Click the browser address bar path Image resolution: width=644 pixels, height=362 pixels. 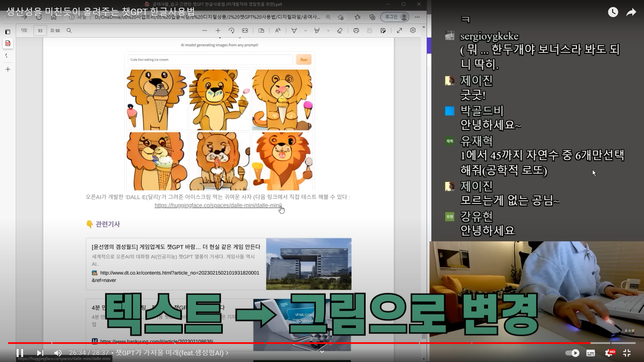tap(207, 17)
